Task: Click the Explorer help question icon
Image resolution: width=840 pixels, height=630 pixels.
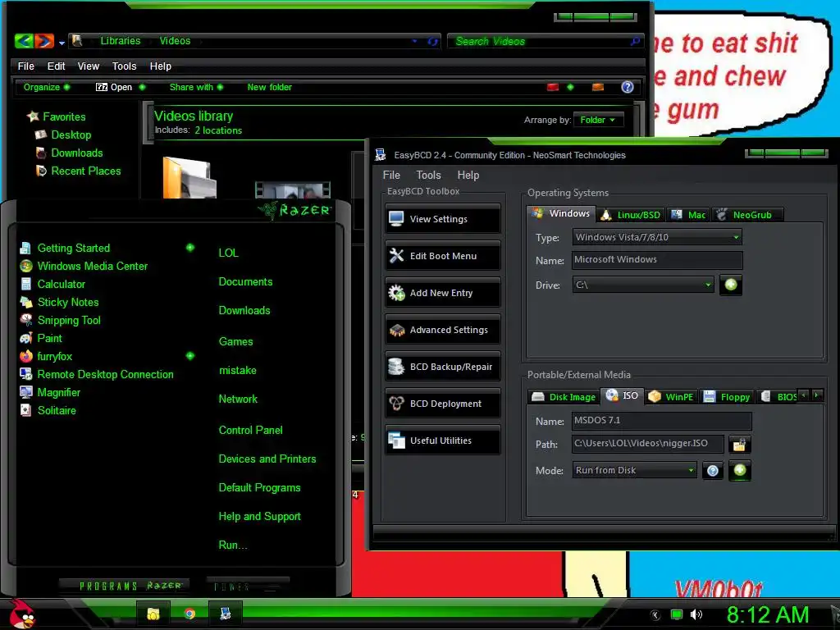Action: point(628,87)
